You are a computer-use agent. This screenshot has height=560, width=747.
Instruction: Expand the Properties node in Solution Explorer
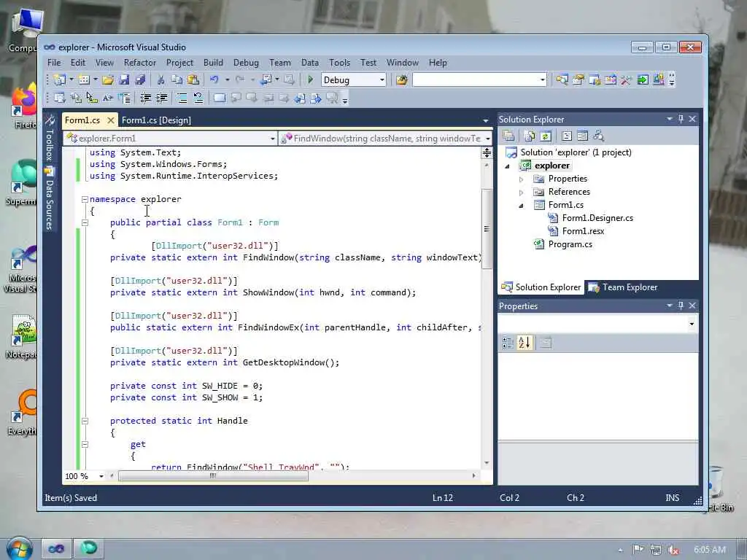tap(521, 179)
